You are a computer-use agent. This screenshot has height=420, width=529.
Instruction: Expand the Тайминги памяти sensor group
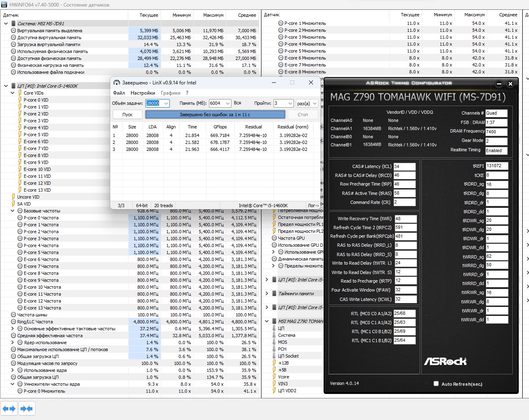click(x=267, y=294)
